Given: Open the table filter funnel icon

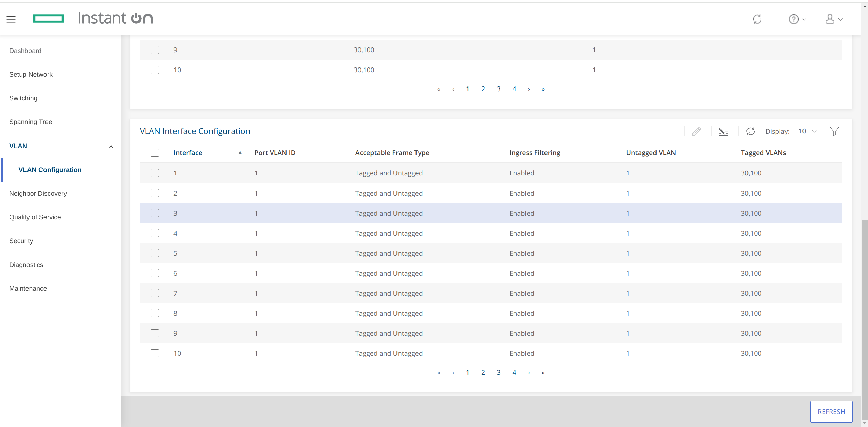Looking at the screenshot, I should click(x=834, y=131).
